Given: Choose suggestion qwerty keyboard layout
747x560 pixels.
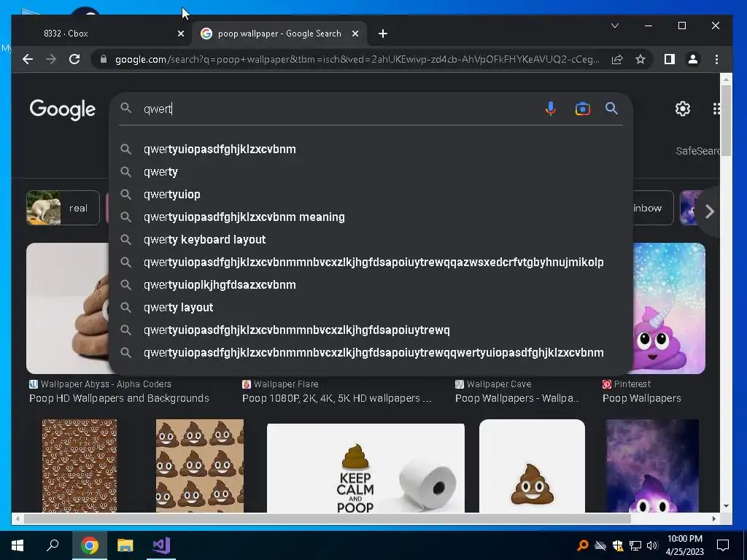Looking at the screenshot, I should point(371,239).
